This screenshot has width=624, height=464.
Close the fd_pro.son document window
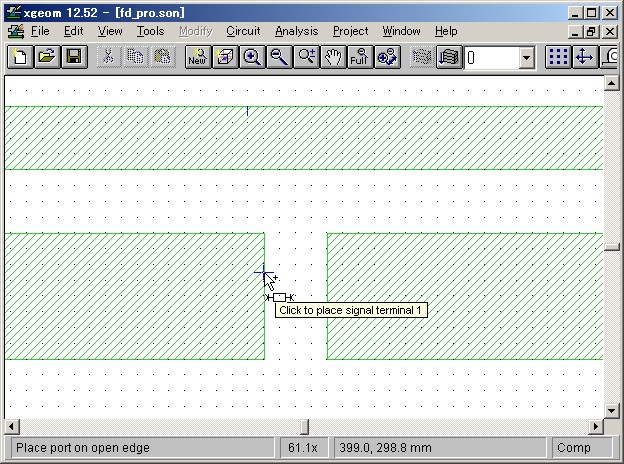[x=609, y=31]
